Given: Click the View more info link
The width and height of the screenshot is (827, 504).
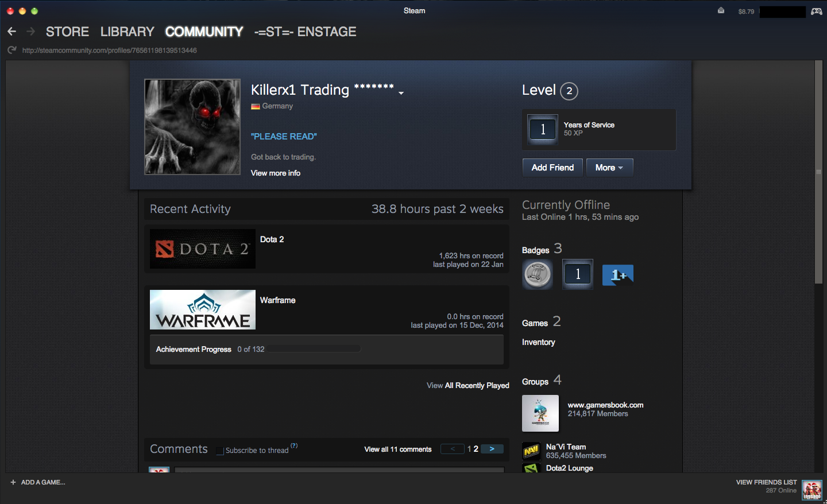Looking at the screenshot, I should tap(276, 173).
